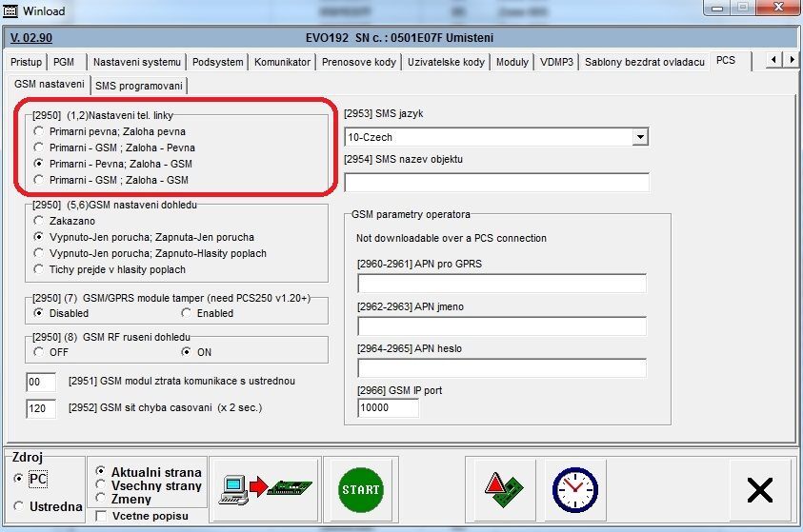Open the SMS jazyk dropdown

(x=639, y=137)
